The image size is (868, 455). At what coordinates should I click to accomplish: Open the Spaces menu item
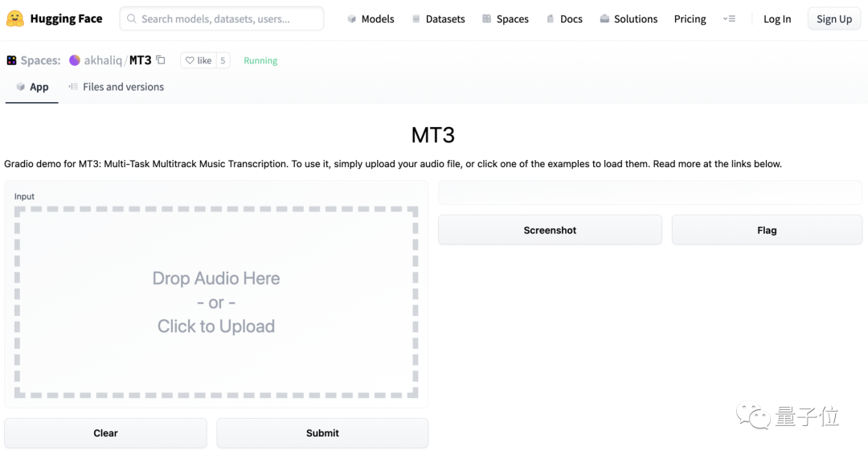pyautogui.click(x=505, y=18)
